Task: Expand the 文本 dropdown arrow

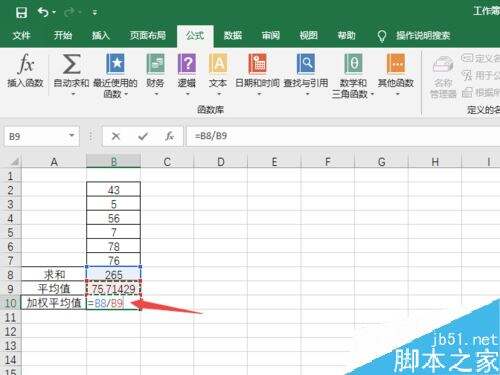Action: 219,94
